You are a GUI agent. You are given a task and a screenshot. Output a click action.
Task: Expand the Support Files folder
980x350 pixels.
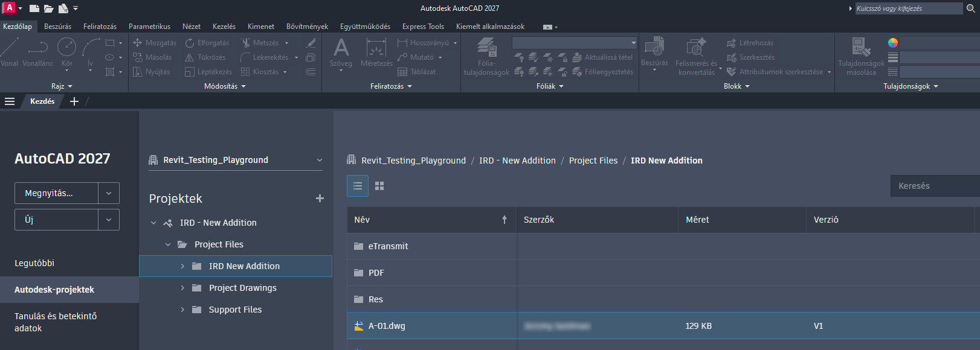point(182,310)
